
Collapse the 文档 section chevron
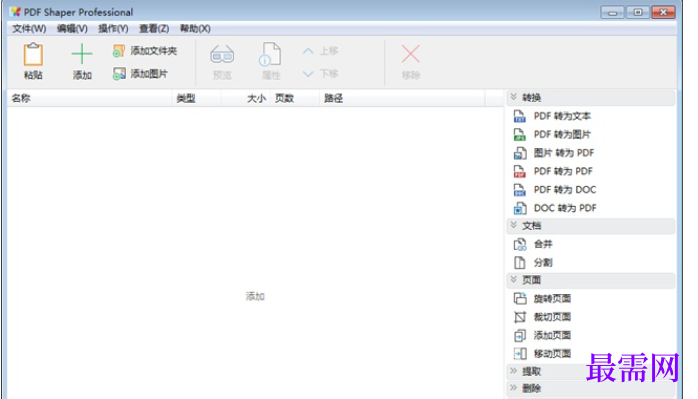coord(513,225)
